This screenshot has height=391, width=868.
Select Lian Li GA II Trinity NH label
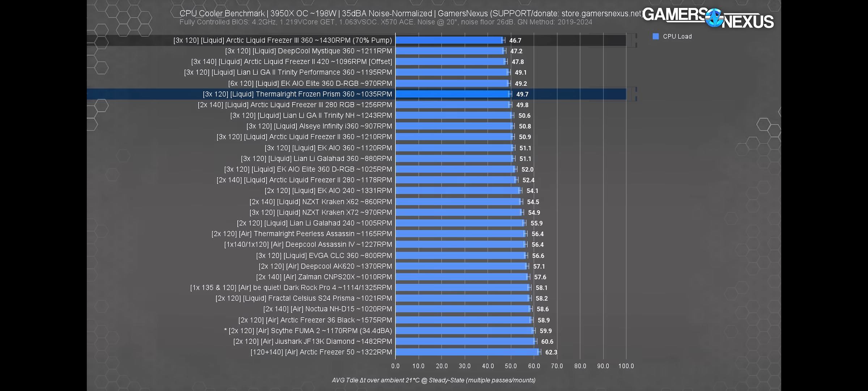click(x=311, y=115)
